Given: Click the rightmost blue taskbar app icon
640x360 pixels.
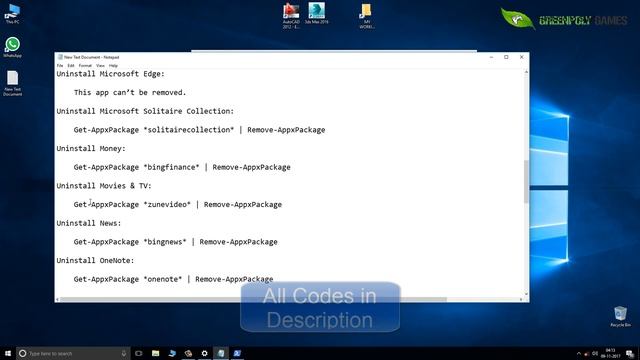Looking at the screenshot, I should pyautogui.click(x=237, y=353).
